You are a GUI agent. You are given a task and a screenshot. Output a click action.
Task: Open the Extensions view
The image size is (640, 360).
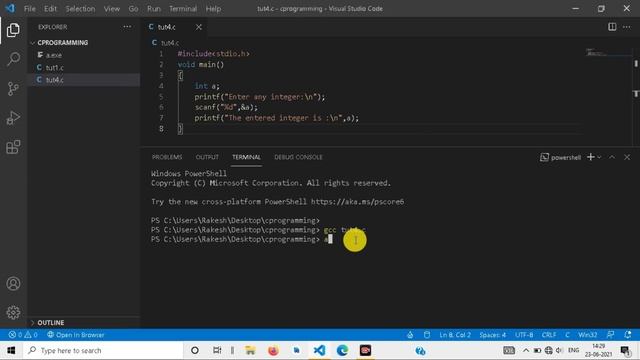tap(13, 147)
